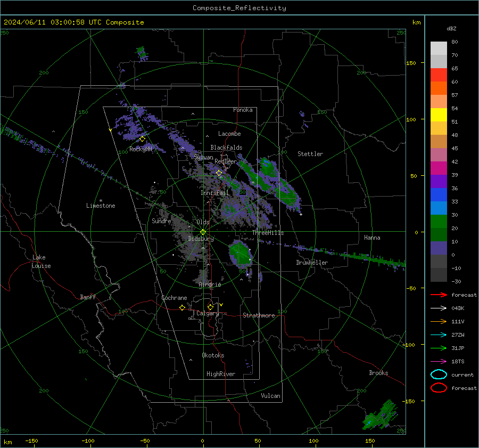Click the 80 dBZ value at legend top
This screenshot has width=479, height=448.
[x=455, y=42]
